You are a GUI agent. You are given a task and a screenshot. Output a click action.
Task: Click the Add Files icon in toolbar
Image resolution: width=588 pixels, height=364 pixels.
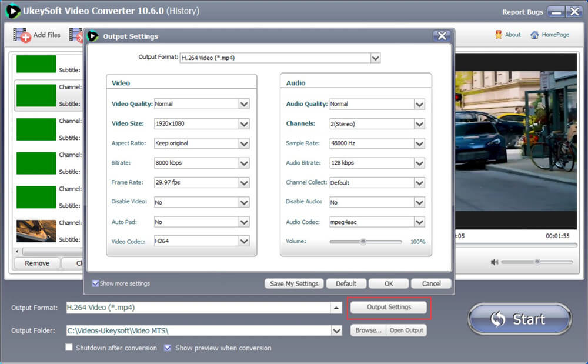coord(22,35)
